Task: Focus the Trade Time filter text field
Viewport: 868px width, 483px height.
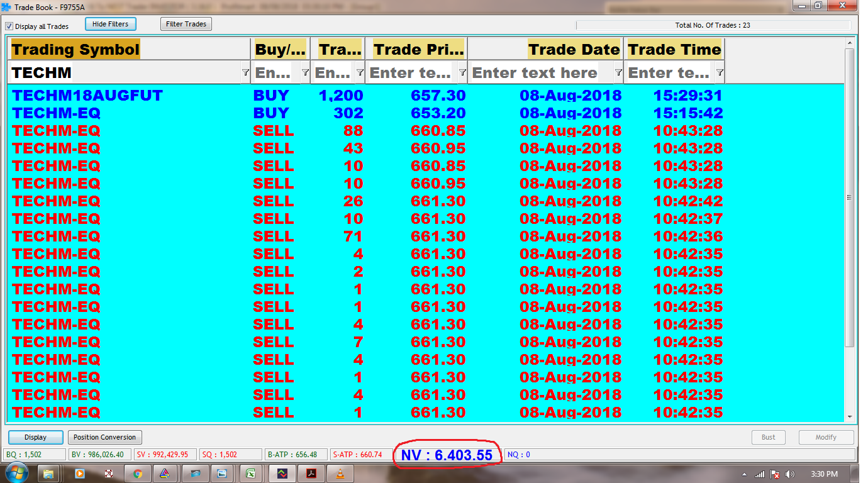Action: click(x=669, y=73)
